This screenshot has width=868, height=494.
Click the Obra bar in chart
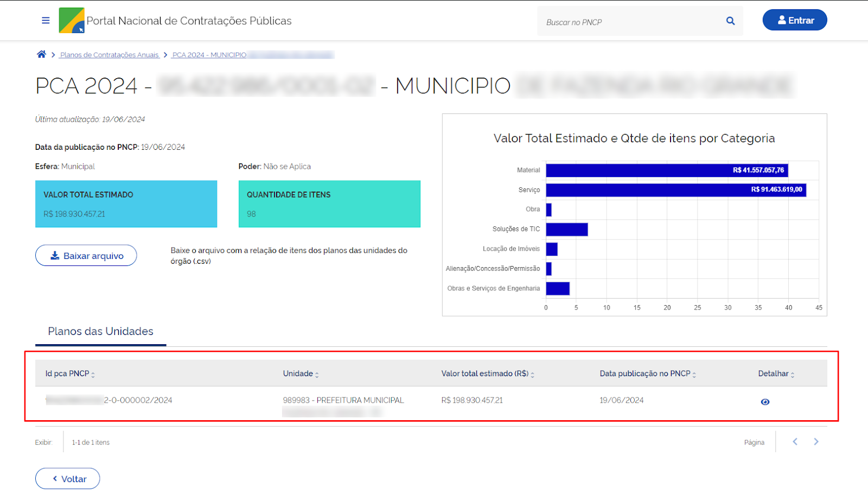548,210
